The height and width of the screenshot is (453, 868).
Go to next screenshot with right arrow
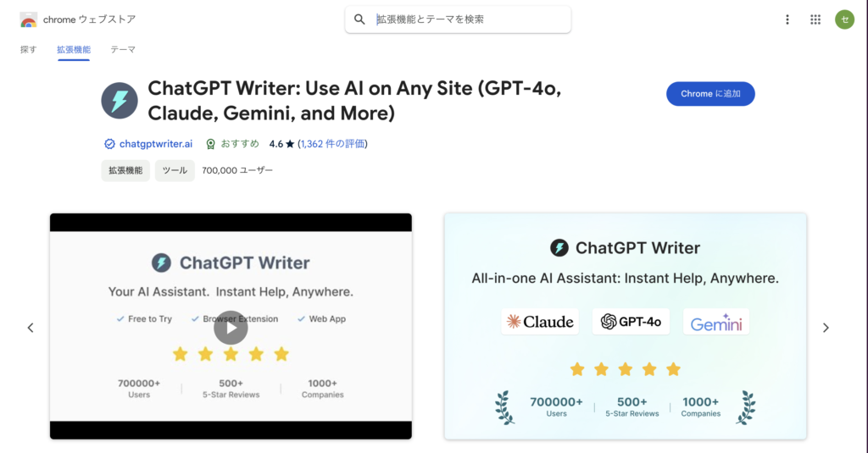(826, 328)
